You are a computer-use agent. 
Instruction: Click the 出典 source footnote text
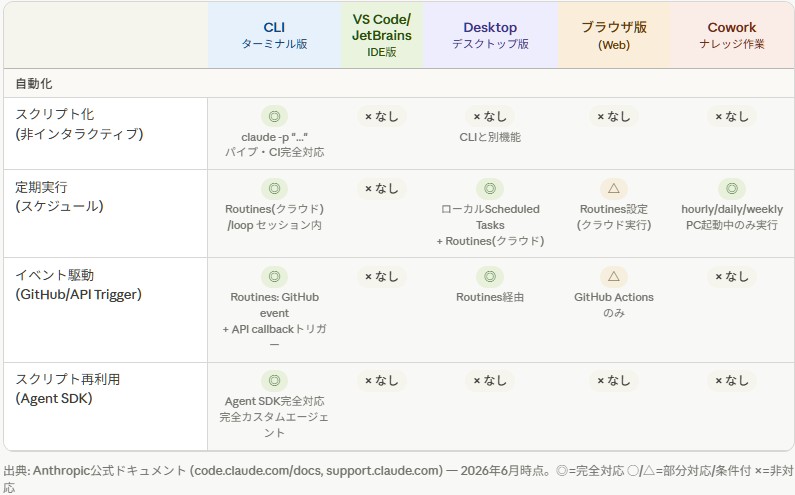(x=398, y=478)
